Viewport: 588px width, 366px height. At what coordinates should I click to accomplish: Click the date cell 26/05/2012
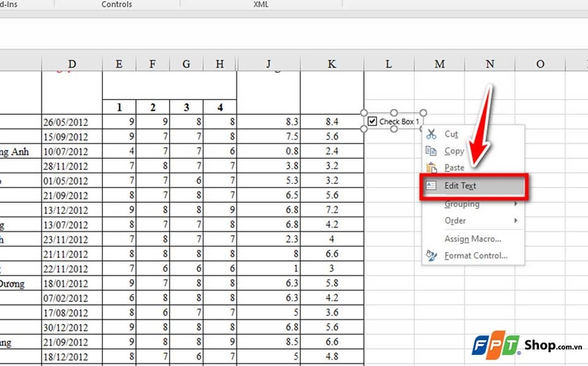72,122
